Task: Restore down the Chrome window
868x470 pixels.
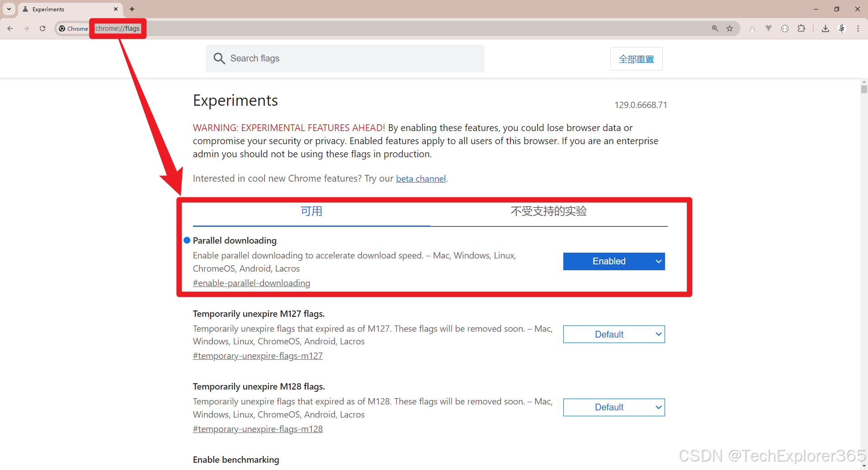Action: [837, 9]
